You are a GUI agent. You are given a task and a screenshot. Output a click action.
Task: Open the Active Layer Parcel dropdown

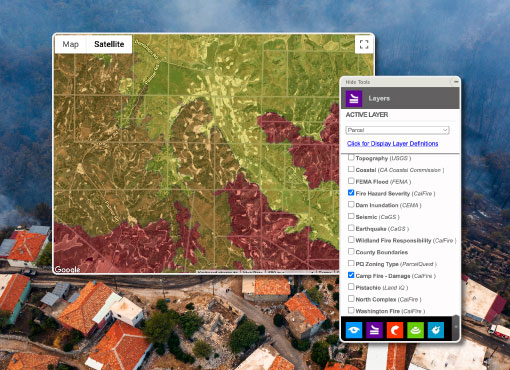pyautogui.click(x=397, y=130)
